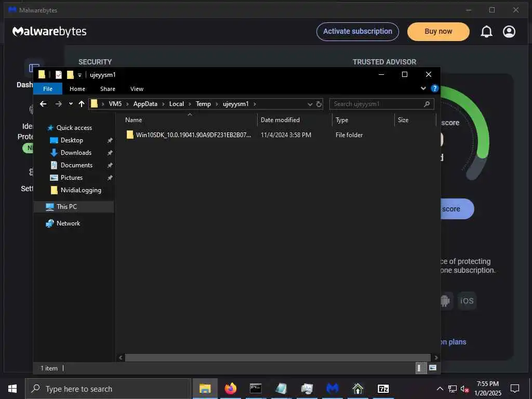Click AppData in the address path
Screen dimensions: 532x399
(145, 104)
